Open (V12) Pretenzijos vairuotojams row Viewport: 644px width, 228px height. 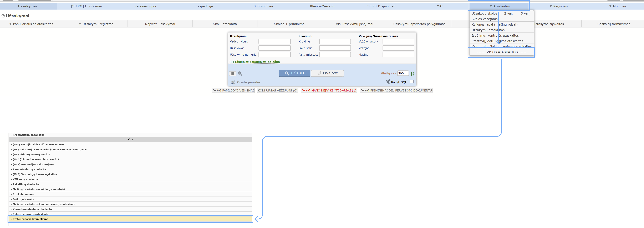pos(130,164)
